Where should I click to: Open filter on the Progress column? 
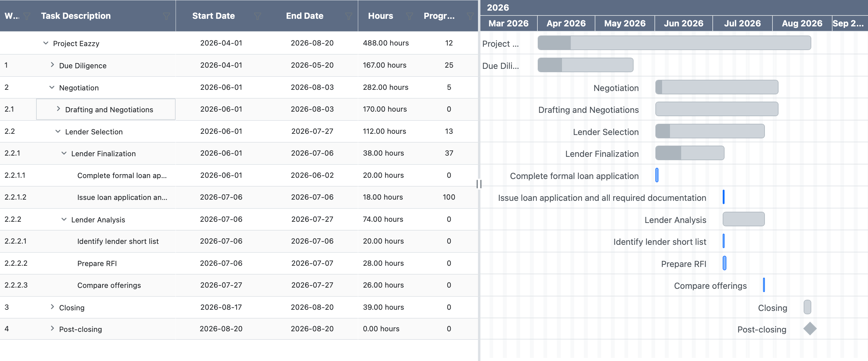point(470,16)
